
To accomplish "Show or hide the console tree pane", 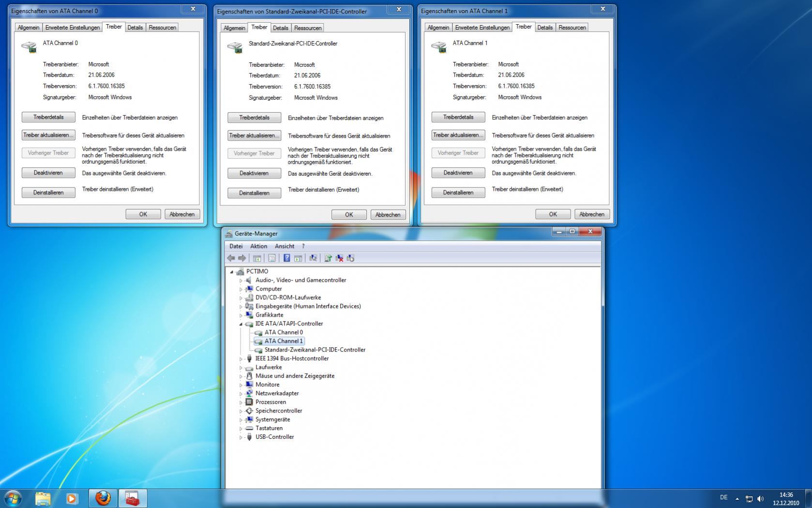I will tap(257, 258).
